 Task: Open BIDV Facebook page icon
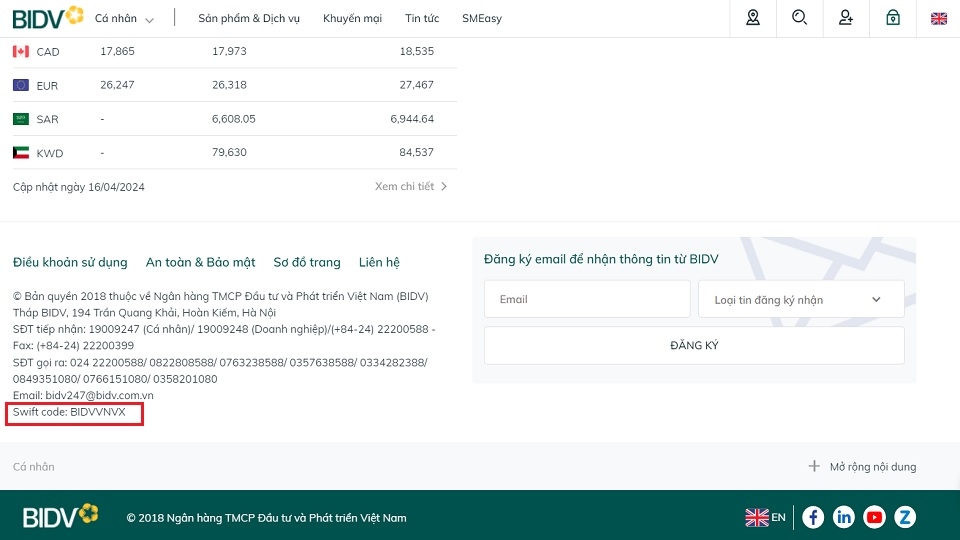(x=813, y=517)
